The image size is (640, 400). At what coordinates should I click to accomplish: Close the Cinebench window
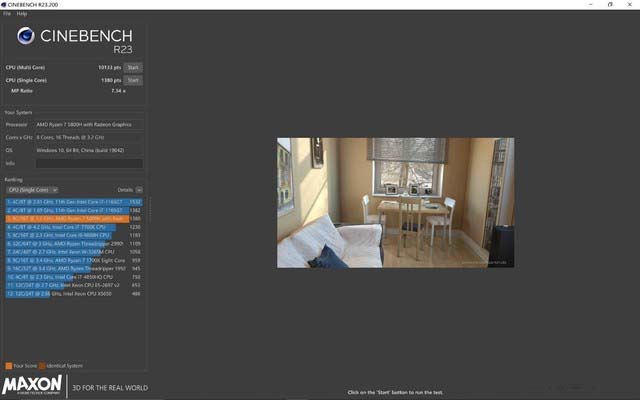629,4
